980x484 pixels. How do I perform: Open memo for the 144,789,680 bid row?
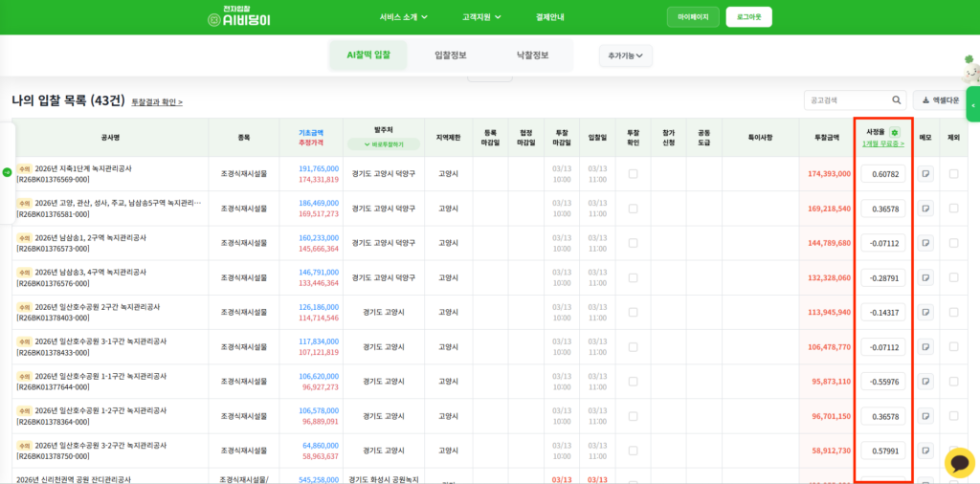(x=926, y=243)
